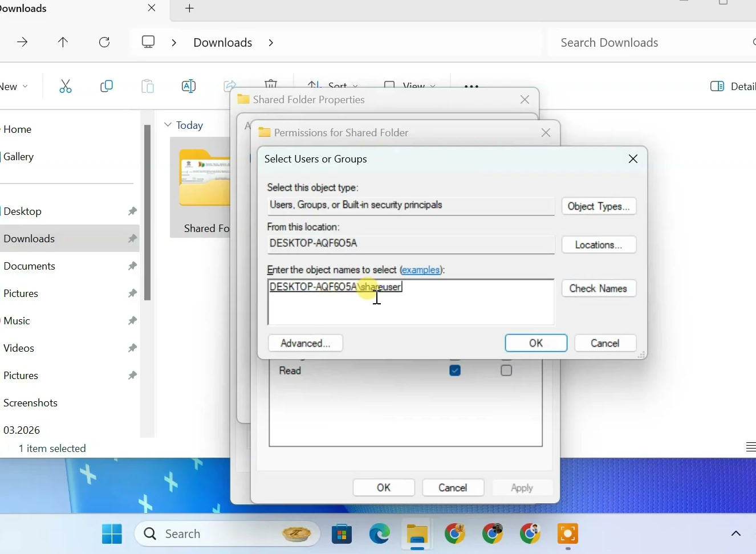Expand the New dropdown in Explorer
Screen dimensions: 756x554
(x=14, y=87)
